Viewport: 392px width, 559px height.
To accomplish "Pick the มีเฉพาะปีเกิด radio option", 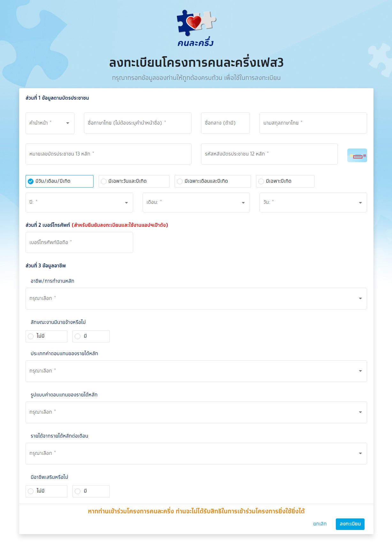I will coord(261,181).
